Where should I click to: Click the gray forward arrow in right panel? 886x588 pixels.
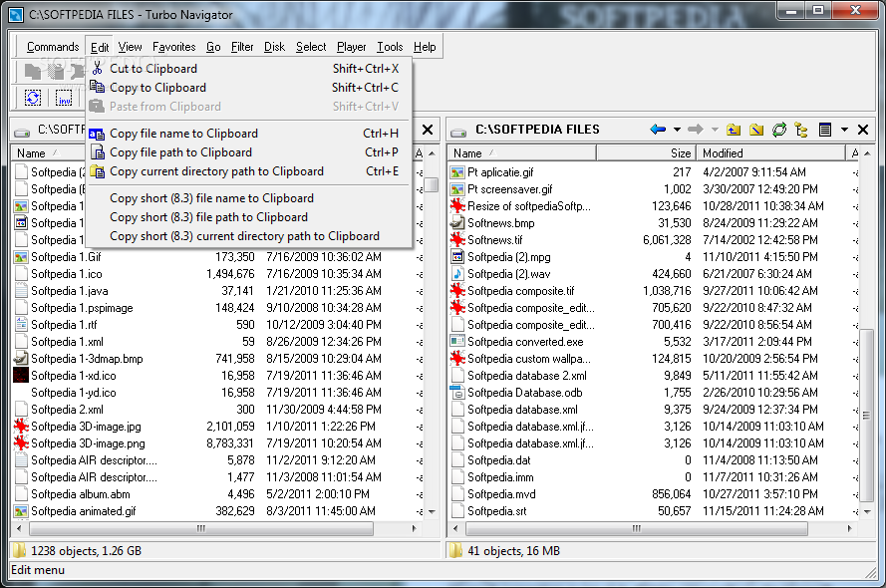coord(695,130)
